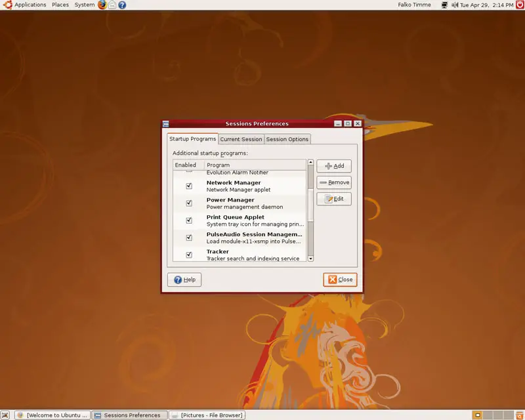
Task: Select the "Load module-x11-xsmp" program row
Action: tap(240, 238)
